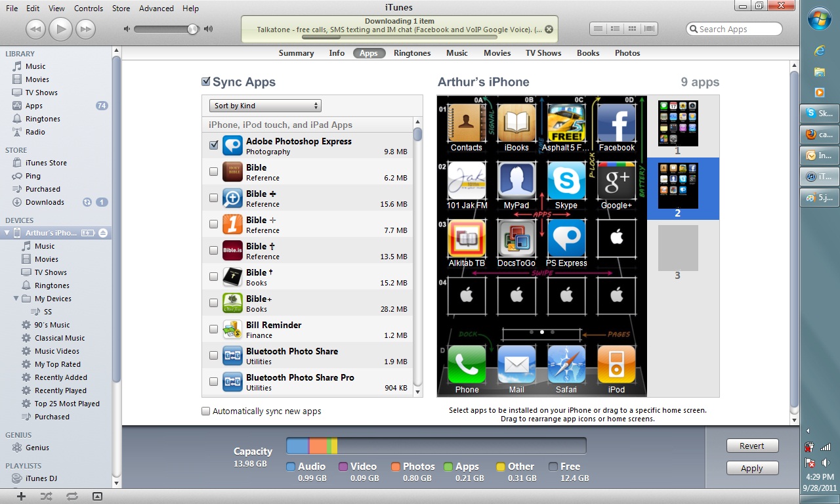
Task: Select the DocsToGo app icon
Action: [x=516, y=239]
